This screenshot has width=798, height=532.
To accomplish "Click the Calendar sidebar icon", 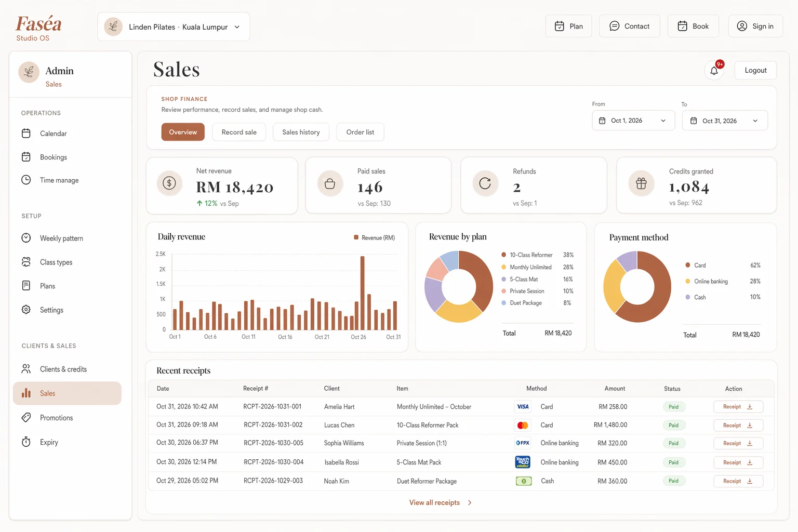I will (x=26, y=134).
